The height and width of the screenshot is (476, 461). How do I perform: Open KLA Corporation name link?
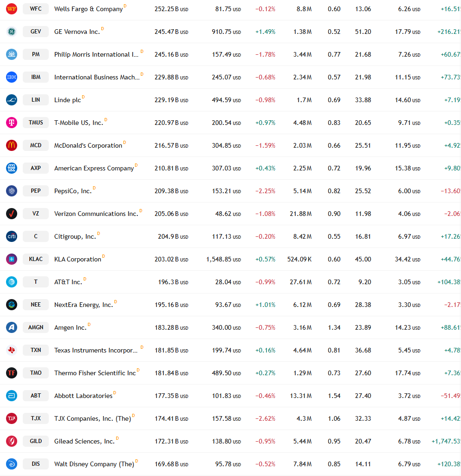[78, 260]
